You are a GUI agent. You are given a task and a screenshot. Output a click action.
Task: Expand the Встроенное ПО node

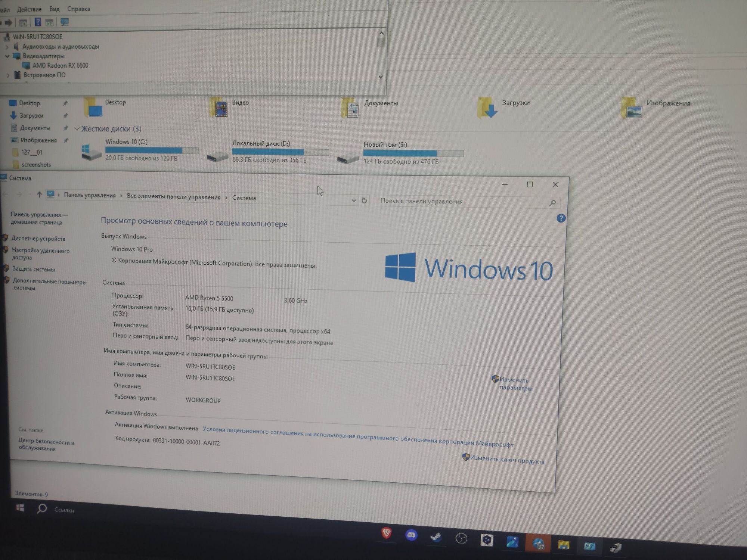click(x=8, y=75)
